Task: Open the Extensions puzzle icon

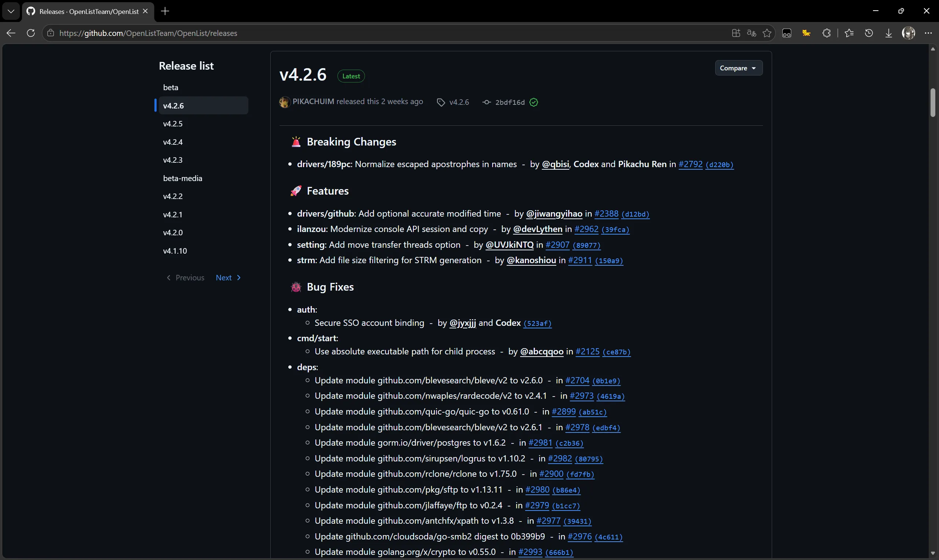Action: tap(826, 33)
